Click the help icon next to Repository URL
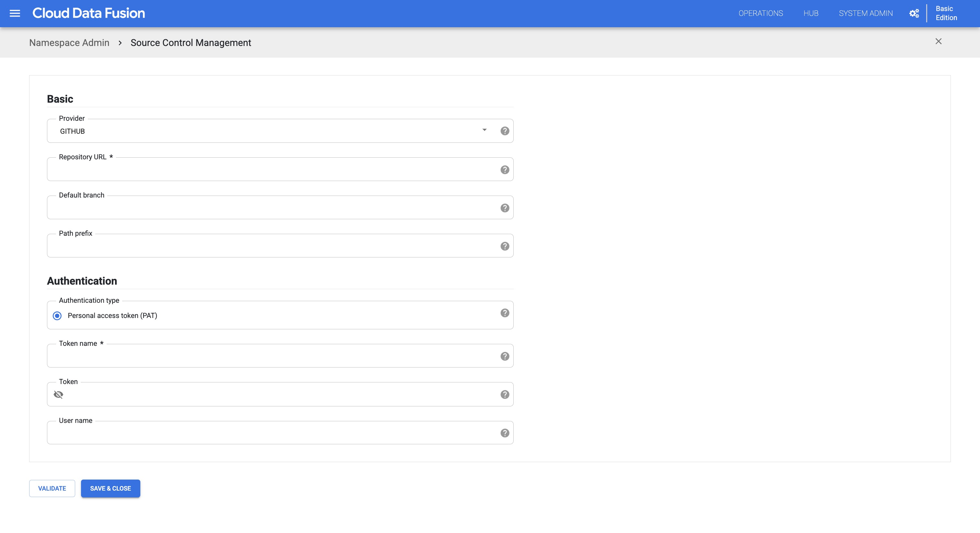 click(x=505, y=169)
